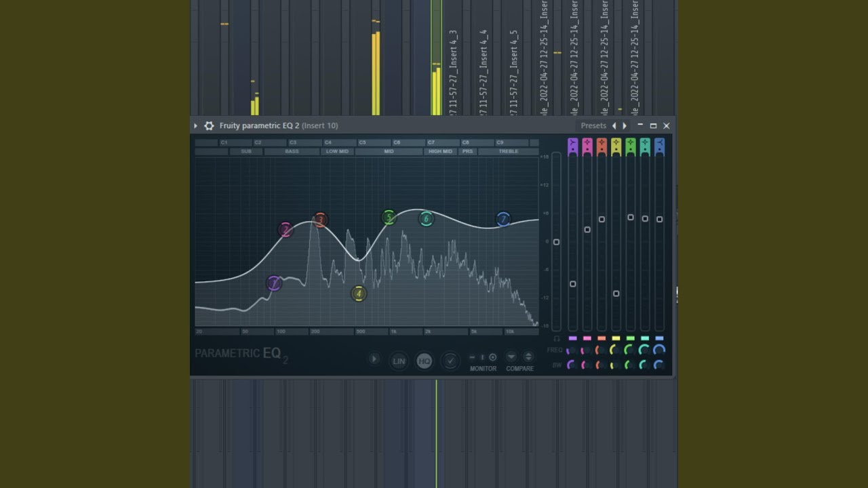868x488 pixels.
Task: Click purple band 1 level slider handle
Action: point(573,284)
